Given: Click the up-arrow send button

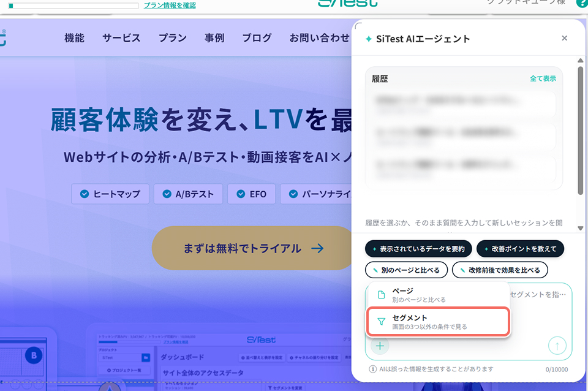Looking at the screenshot, I should pyautogui.click(x=557, y=346).
